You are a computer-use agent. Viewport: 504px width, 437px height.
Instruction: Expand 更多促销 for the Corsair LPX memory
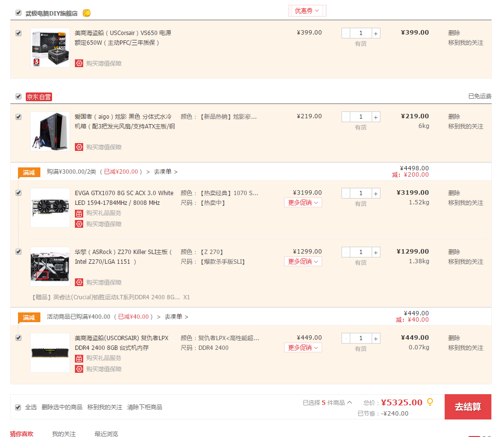click(x=303, y=347)
